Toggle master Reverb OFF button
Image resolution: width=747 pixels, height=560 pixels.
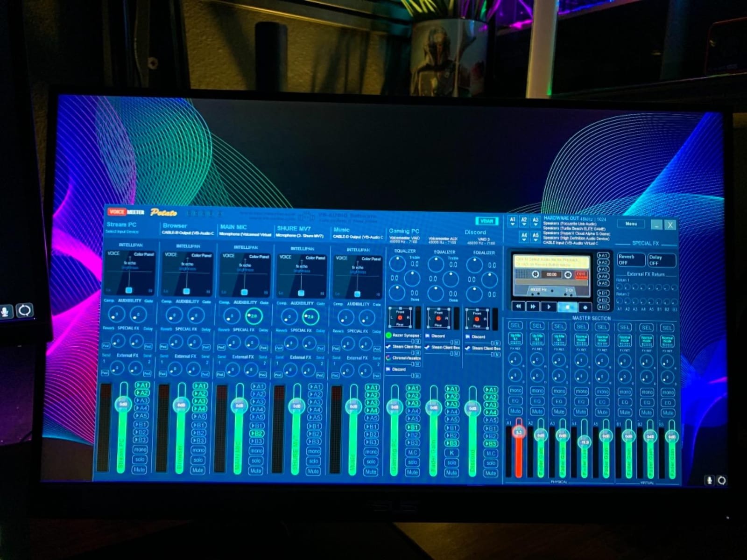click(630, 260)
